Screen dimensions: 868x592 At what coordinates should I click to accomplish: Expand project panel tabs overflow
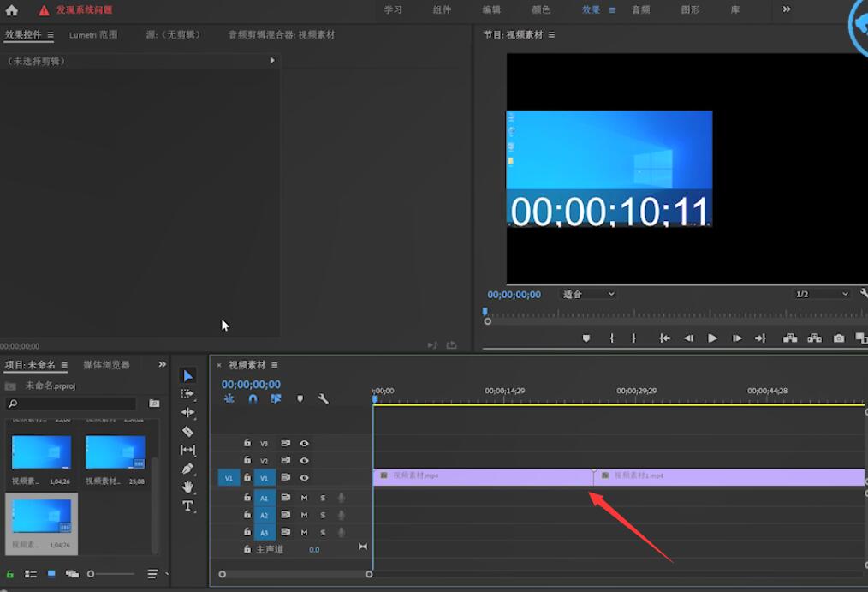pyautogui.click(x=162, y=364)
